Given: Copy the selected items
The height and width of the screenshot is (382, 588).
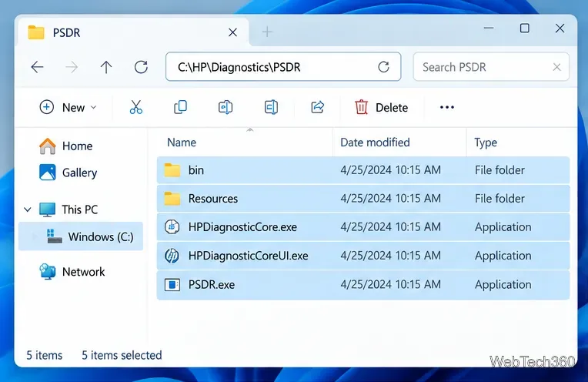Looking at the screenshot, I should pyautogui.click(x=180, y=107).
